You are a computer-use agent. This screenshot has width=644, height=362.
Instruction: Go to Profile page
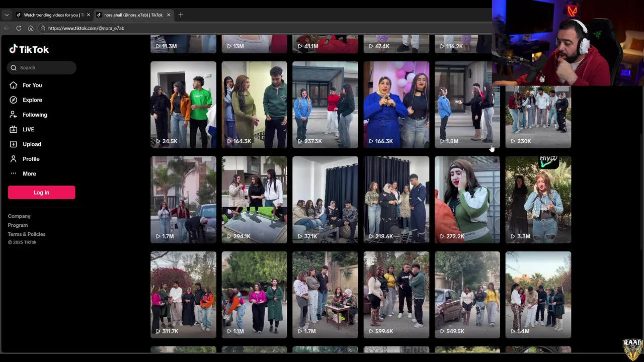coord(31,159)
